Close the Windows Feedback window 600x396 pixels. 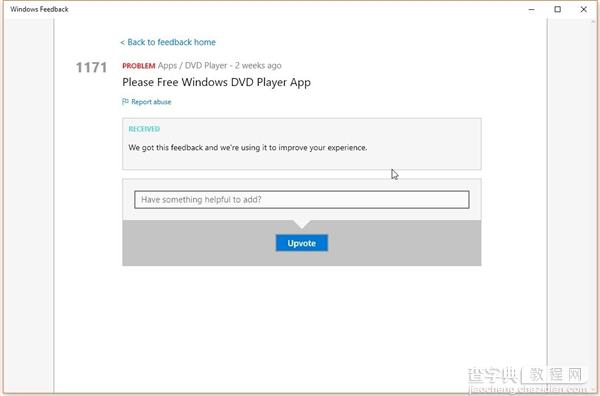pos(584,9)
